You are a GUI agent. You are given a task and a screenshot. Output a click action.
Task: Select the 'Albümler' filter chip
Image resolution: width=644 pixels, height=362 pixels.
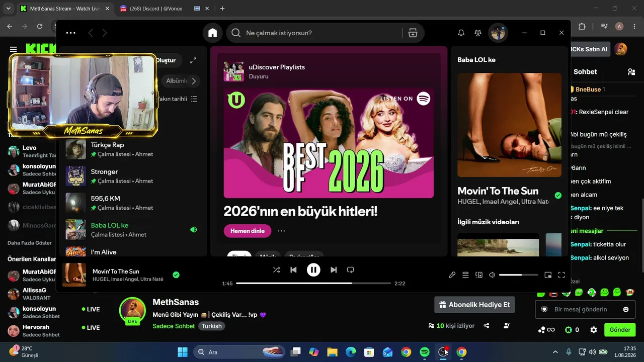tap(177, 81)
